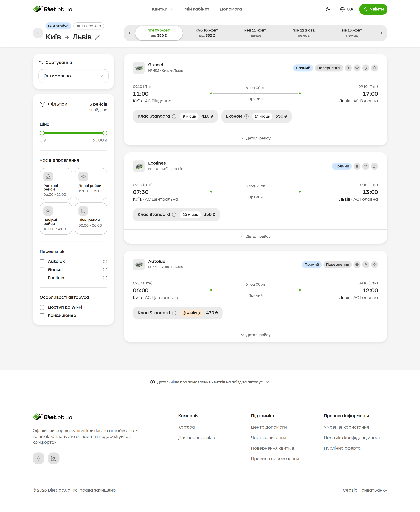The width and height of the screenshot is (420, 512).
Task: Check the Autolux carrier filter
Action: click(x=42, y=262)
